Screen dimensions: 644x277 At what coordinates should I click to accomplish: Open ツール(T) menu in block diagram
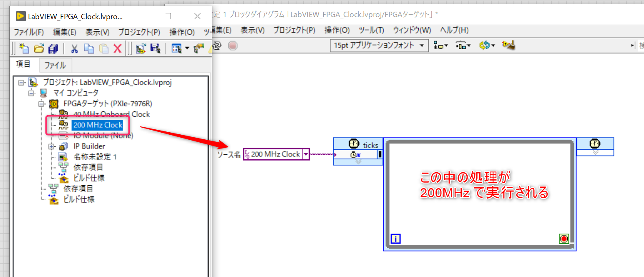[372, 30]
